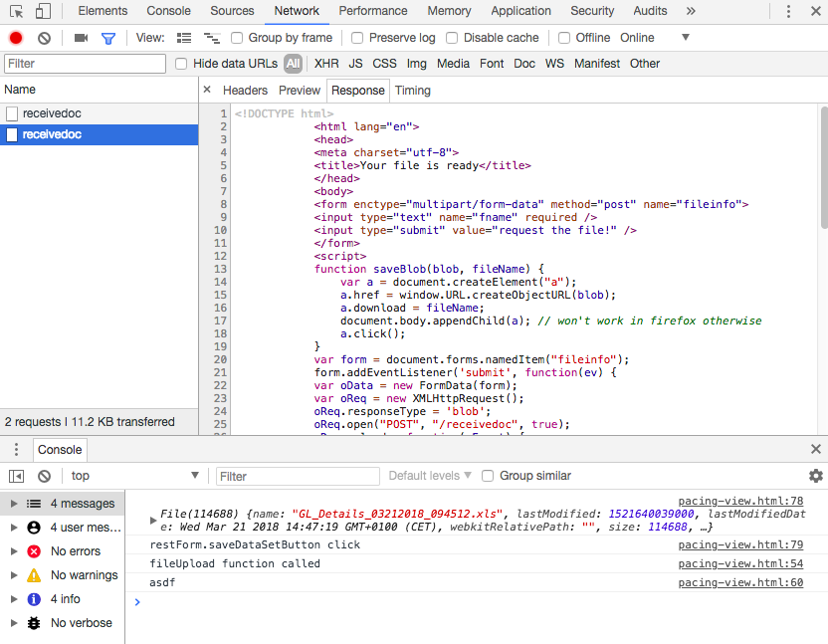
Task: Clear network log icon
Action: click(45, 38)
